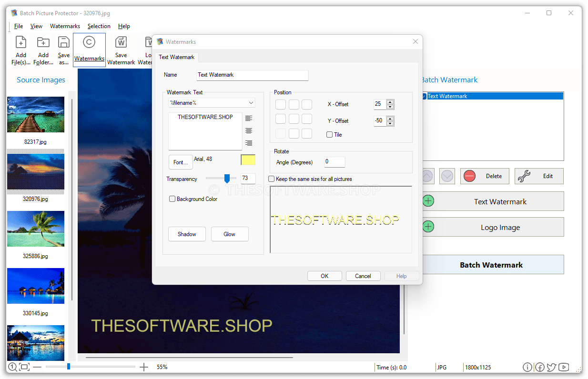Expand the %filename% dropdown
This screenshot has height=379, width=588.
point(251,103)
